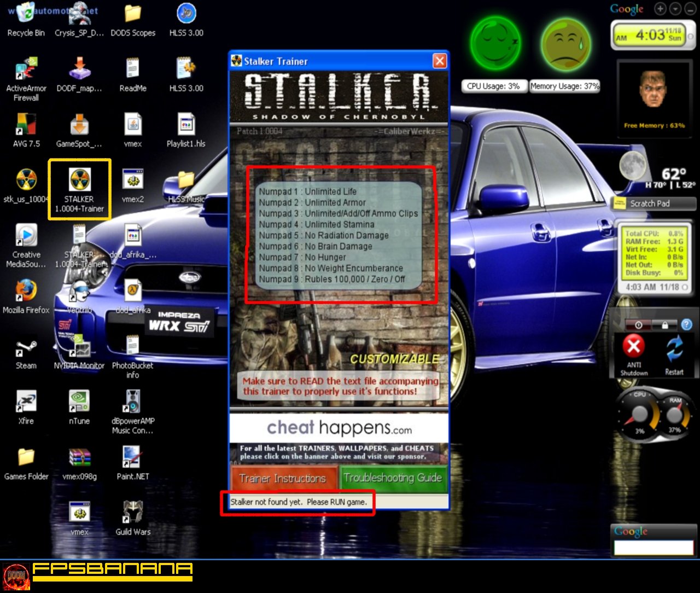Image resolution: width=700 pixels, height=593 pixels.
Task: Open the Recycle Bin desktop icon
Action: [x=26, y=20]
